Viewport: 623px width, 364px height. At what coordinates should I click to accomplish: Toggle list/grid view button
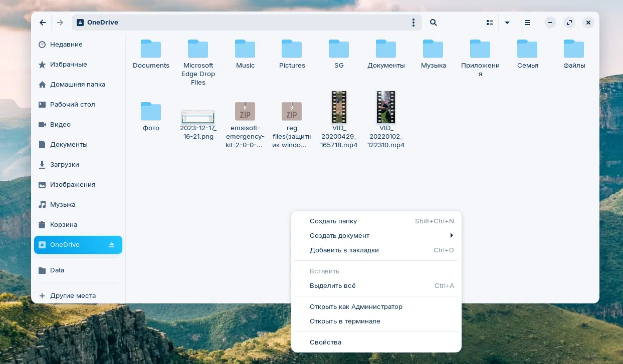tap(490, 23)
